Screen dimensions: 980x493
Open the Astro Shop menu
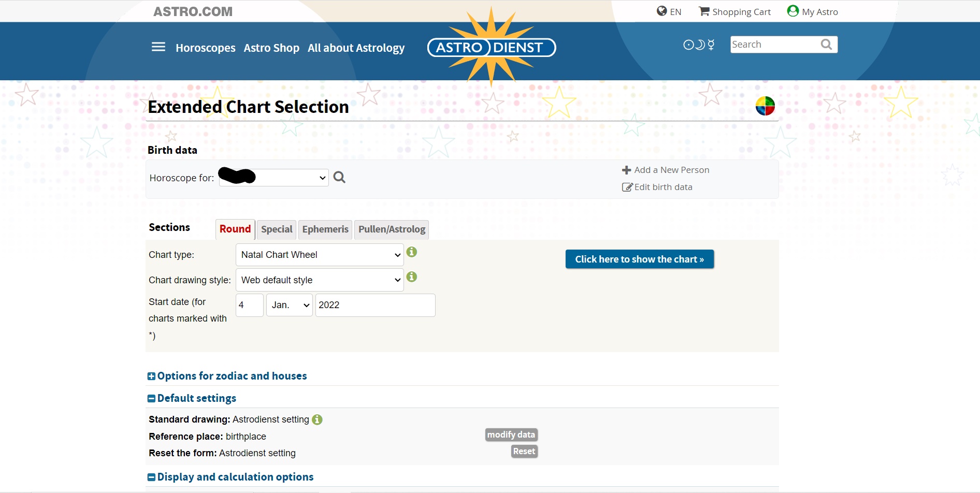(x=271, y=48)
